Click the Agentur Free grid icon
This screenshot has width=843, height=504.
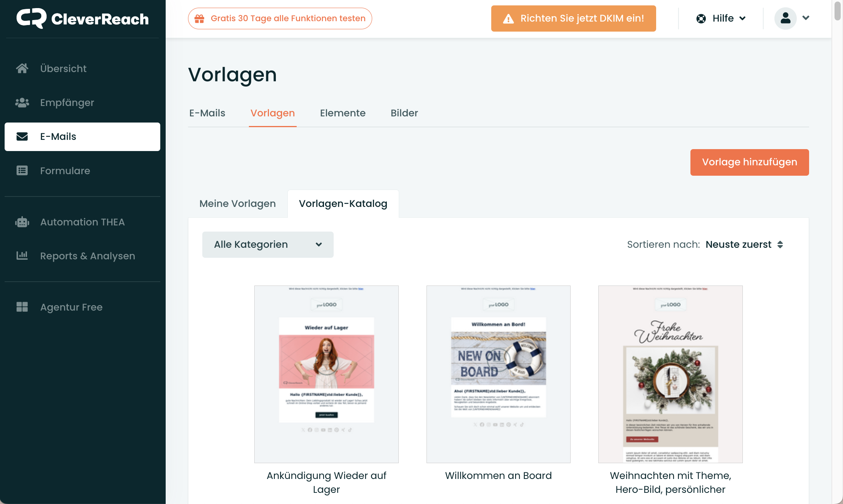click(22, 307)
